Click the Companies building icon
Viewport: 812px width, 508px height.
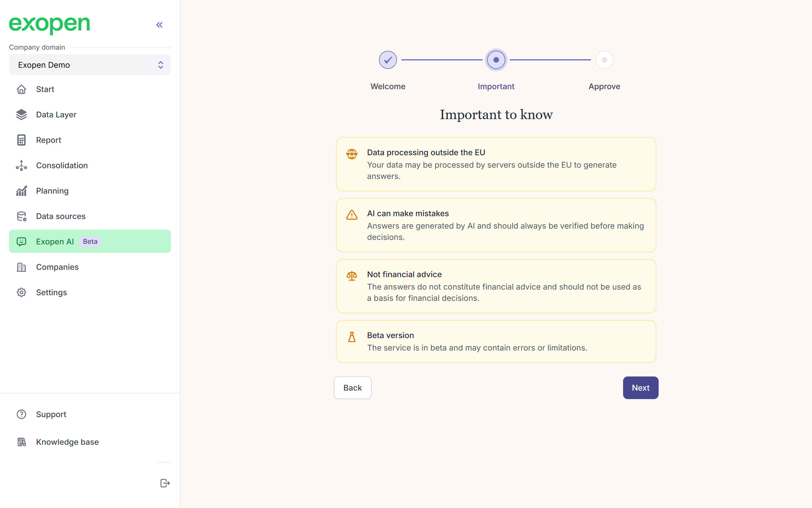tap(21, 267)
